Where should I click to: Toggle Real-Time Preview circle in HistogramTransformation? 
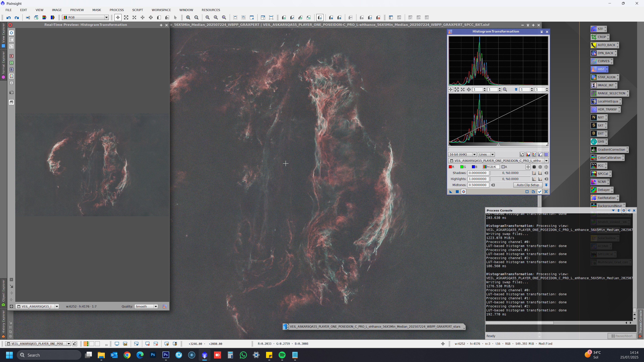pos(464,192)
